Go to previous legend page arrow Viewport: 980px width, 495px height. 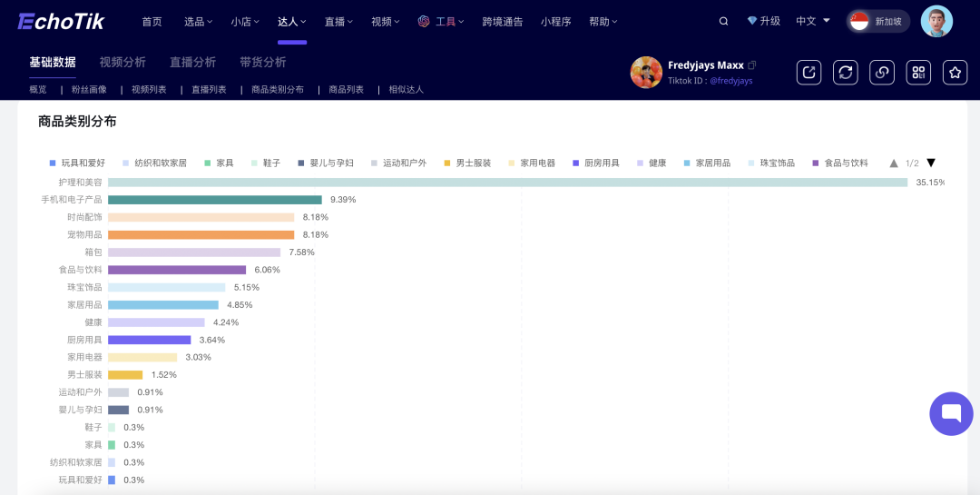click(x=894, y=163)
